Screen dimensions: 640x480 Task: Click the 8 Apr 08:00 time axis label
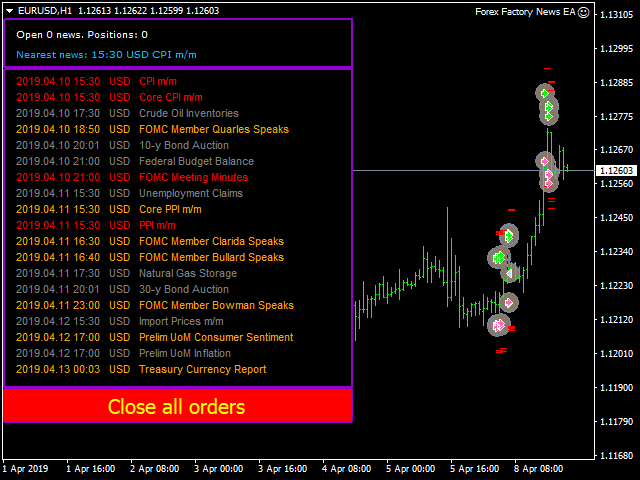pos(539,469)
